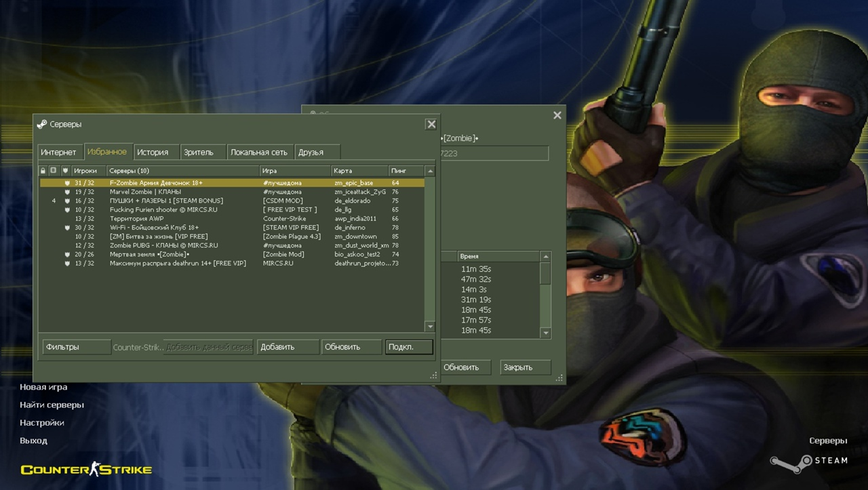Close the server info window behind
The height and width of the screenshot is (490, 868).
pos(557,115)
